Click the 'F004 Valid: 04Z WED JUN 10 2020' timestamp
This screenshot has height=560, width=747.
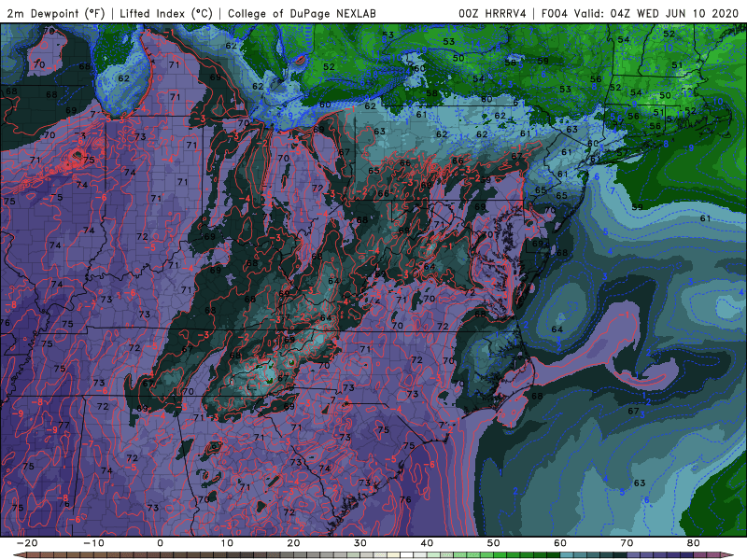point(640,13)
